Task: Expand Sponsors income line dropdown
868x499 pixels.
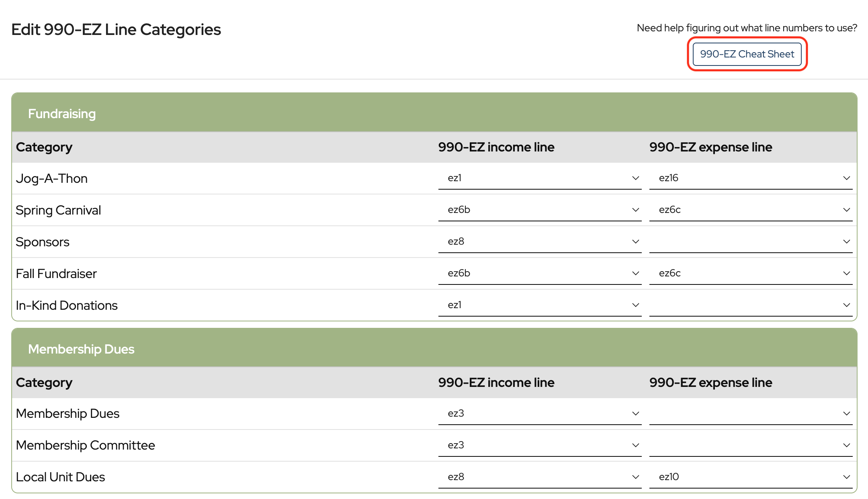Action: coord(539,241)
